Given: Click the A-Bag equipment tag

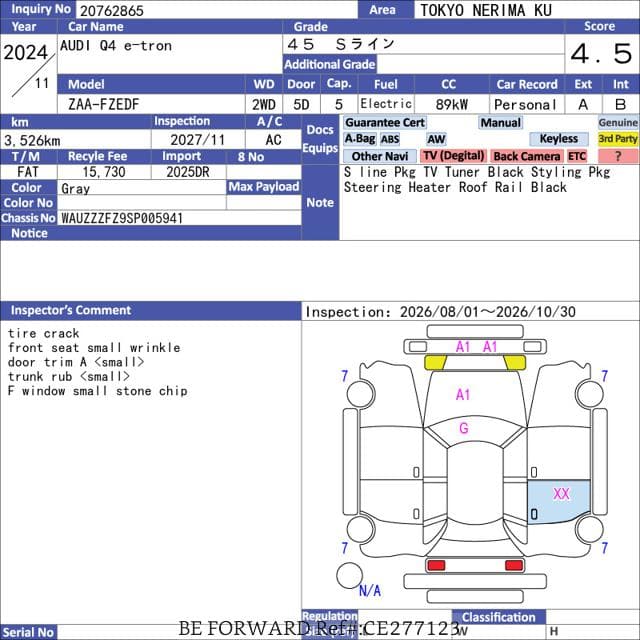Looking at the screenshot, I should (x=360, y=139).
